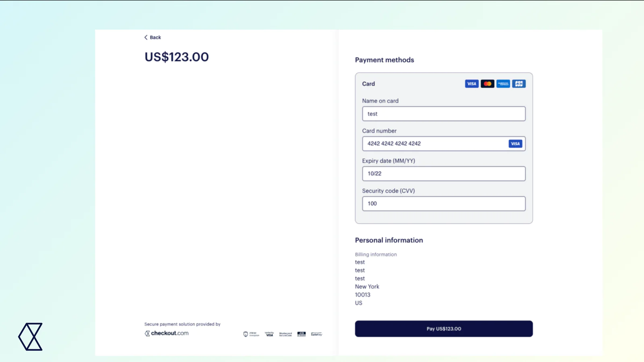The width and height of the screenshot is (644, 362).
Task: Click the Visa logo in Card header
Action: point(471,84)
